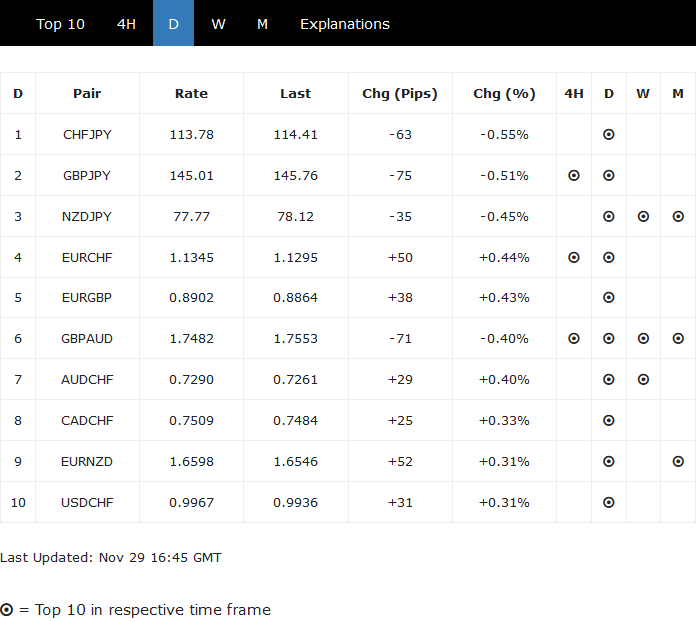Click the Chg (Pips) column header
The height and width of the screenshot is (621, 696).
coord(400,93)
